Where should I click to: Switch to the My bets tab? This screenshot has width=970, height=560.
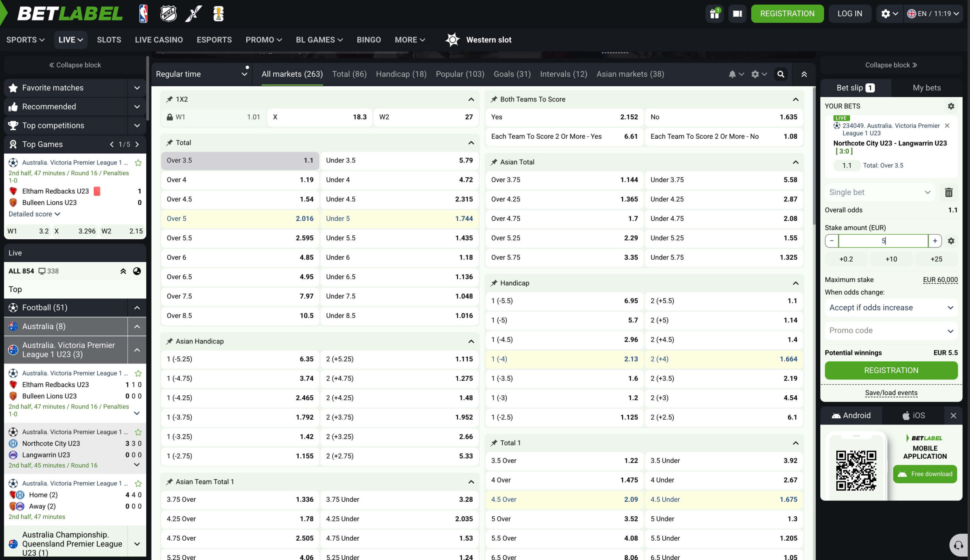[x=926, y=88]
